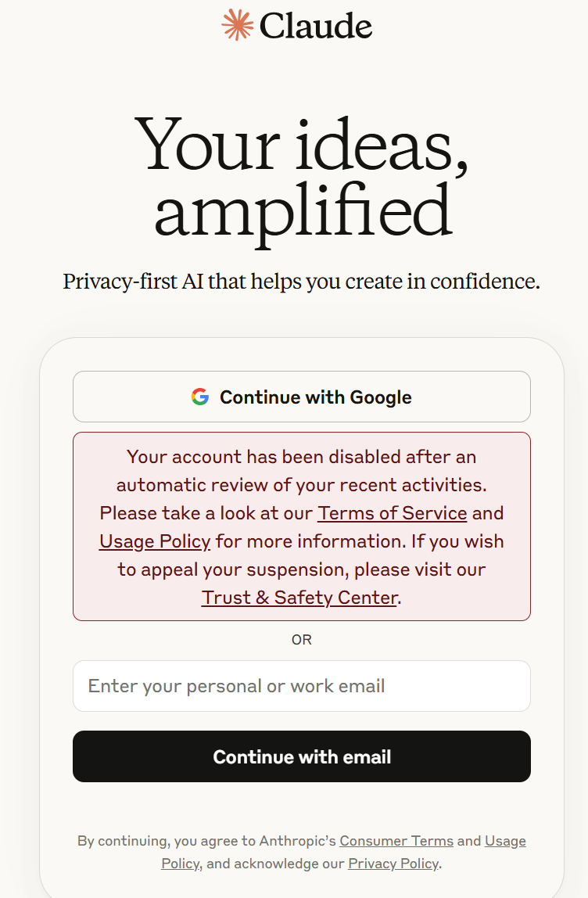Viewport: 588px width, 898px height.
Task: Focus the personal or work email field
Action: coord(302,685)
